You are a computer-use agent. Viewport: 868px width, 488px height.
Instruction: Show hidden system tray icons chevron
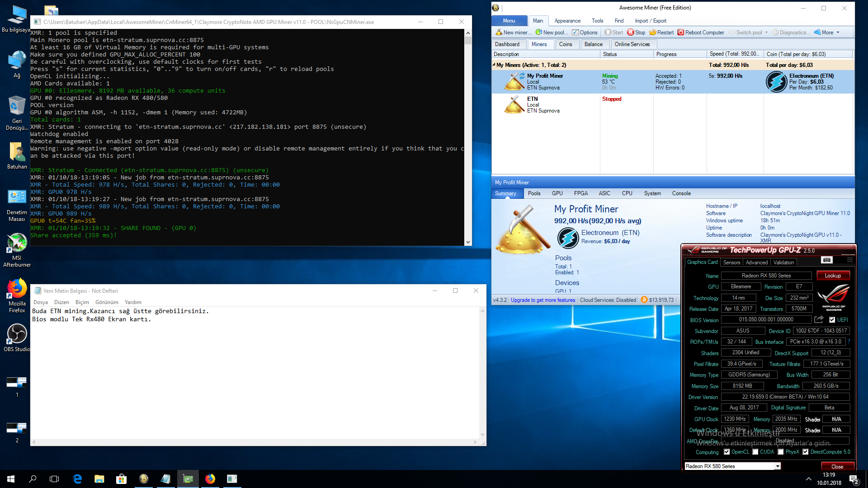tap(808, 479)
